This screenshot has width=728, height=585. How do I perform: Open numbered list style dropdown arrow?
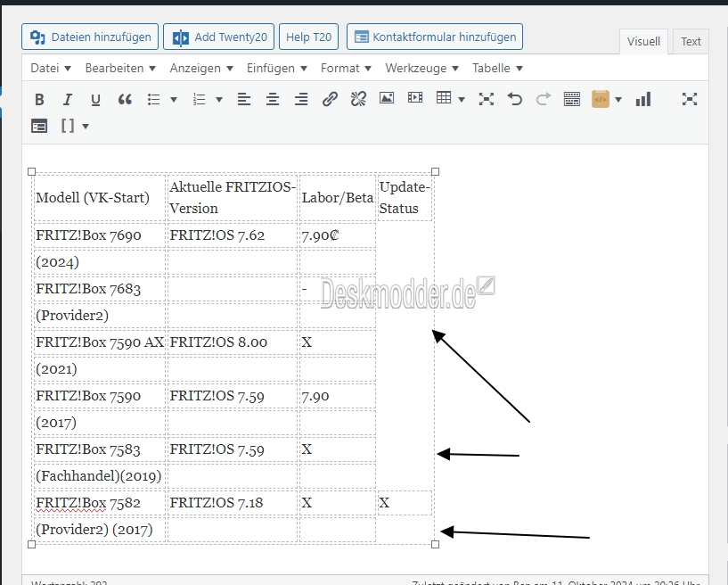219,99
